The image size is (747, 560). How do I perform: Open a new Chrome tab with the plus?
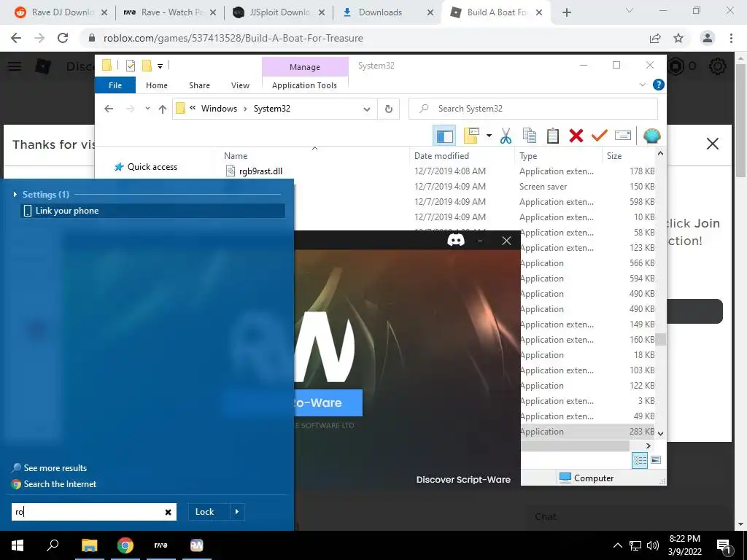click(566, 12)
